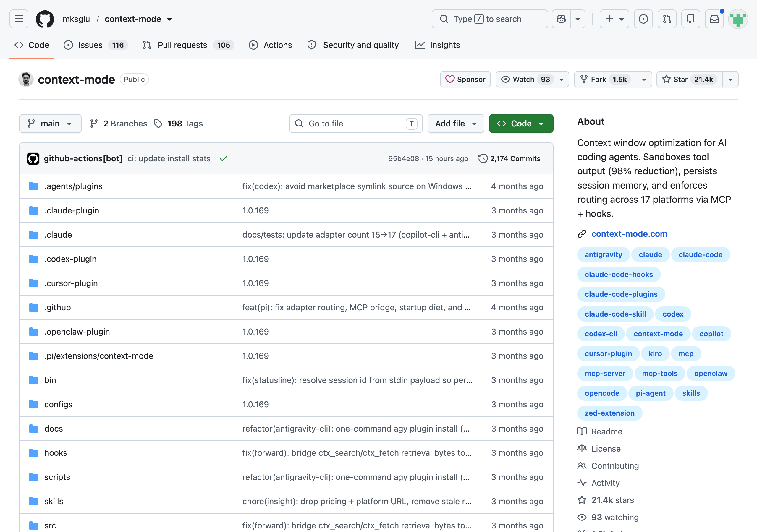
Task: Star the context-mode repository
Action: coord(689,80)
